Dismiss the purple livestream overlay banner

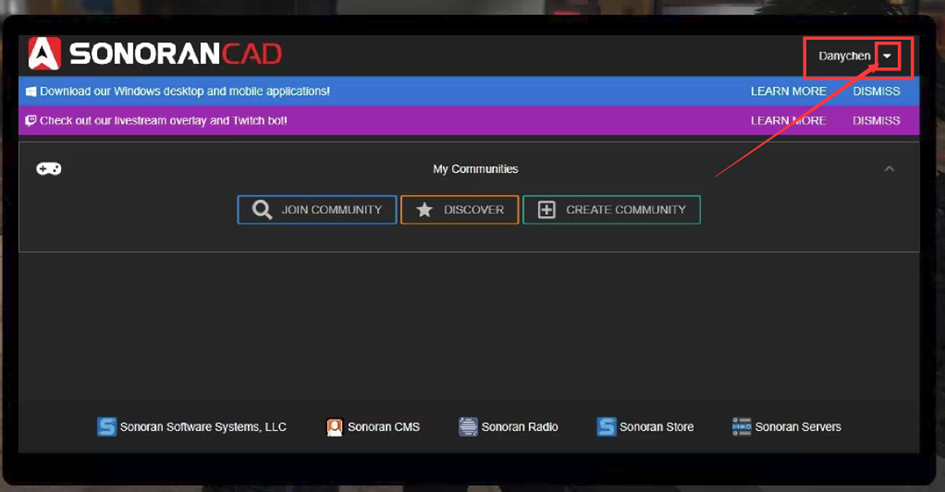click(x=876, y=120)
